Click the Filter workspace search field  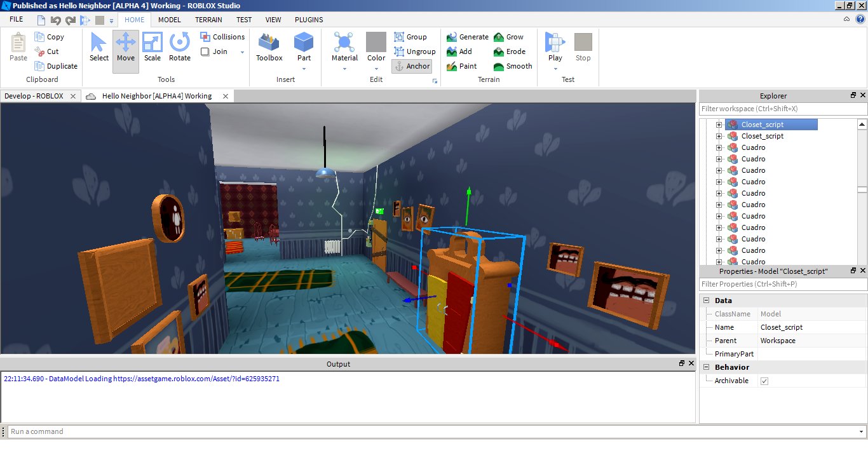783,109
